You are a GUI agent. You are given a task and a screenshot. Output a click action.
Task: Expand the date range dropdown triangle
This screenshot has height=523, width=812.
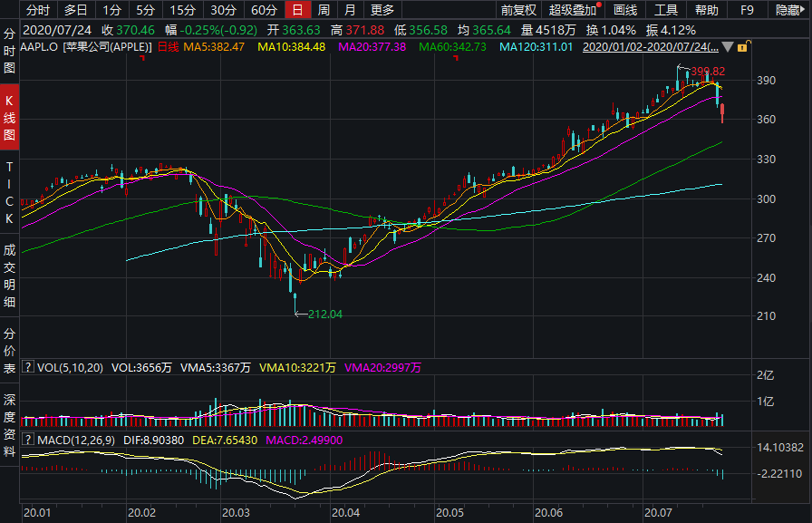[727, 47]
